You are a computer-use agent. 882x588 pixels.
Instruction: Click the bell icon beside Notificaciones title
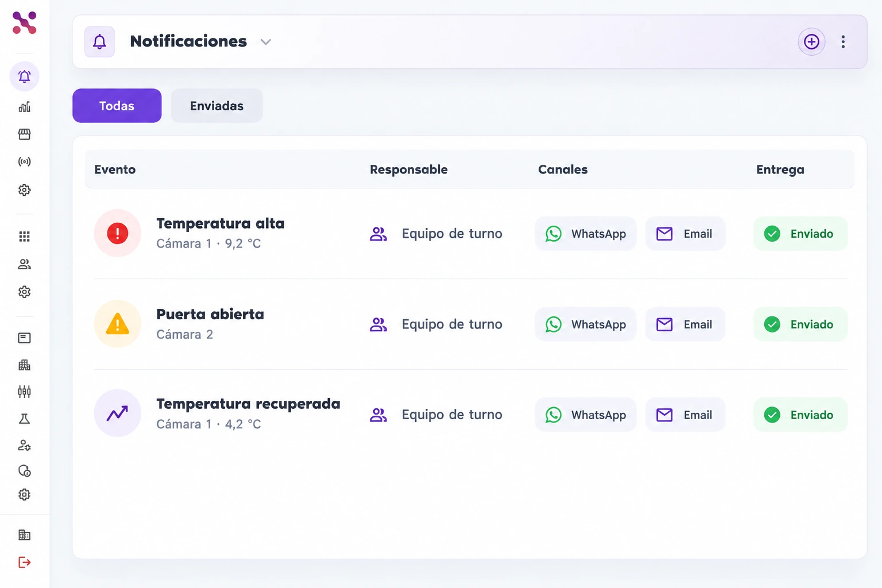coord(99,41)
